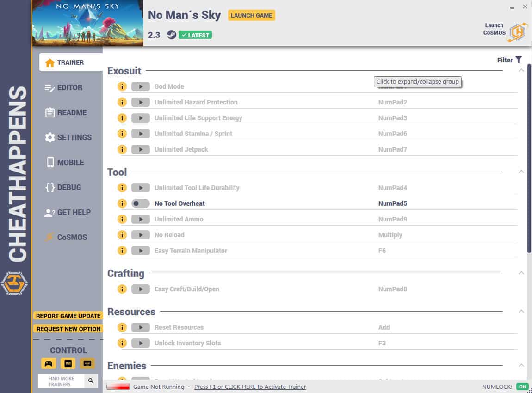Viewport: 532px width, 393px height.
Task: Click the Latest version badge
Action: (195, 35)
